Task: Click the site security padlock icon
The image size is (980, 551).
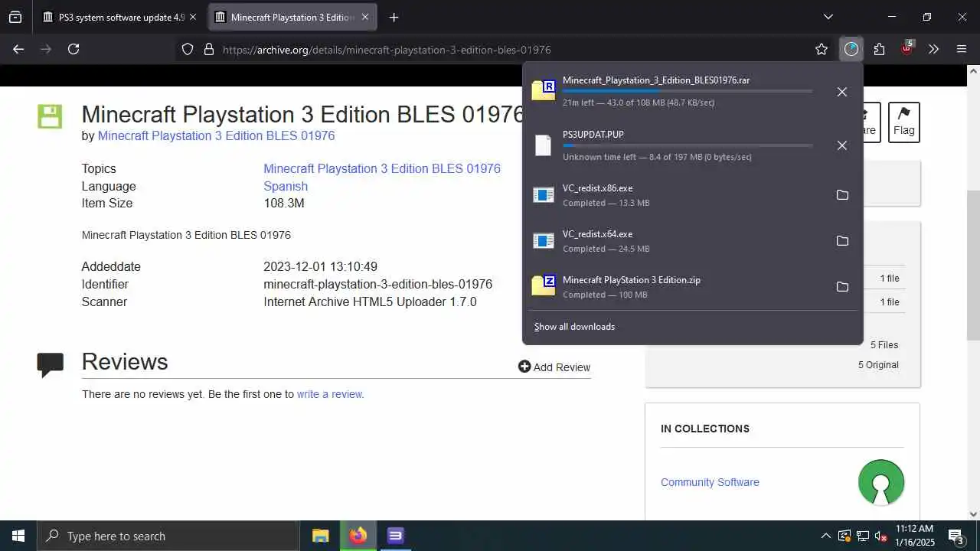Action: pyautogui.click(x=208, y=49)
